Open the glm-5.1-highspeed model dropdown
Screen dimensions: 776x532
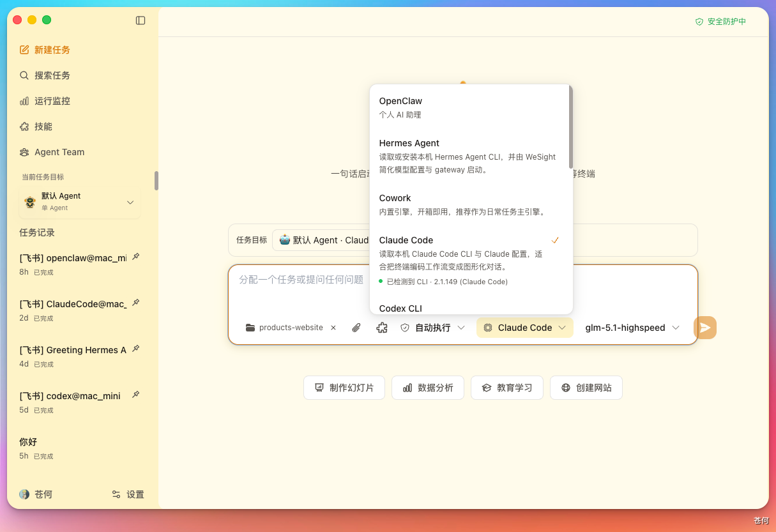(x=632, y=328)
